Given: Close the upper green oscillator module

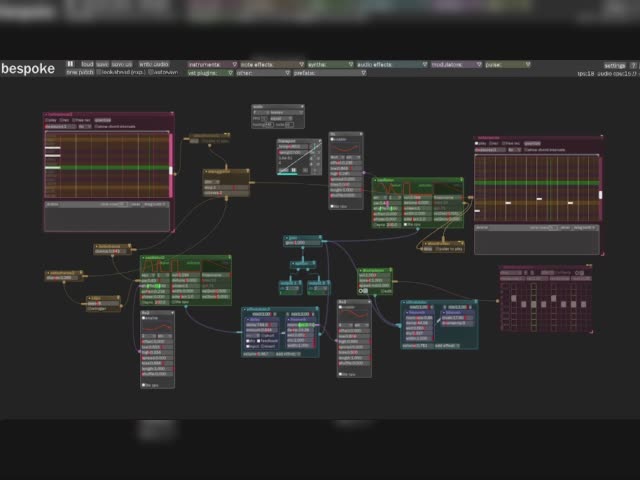Looking at the screenshot, I should click(x=462, y=180).
